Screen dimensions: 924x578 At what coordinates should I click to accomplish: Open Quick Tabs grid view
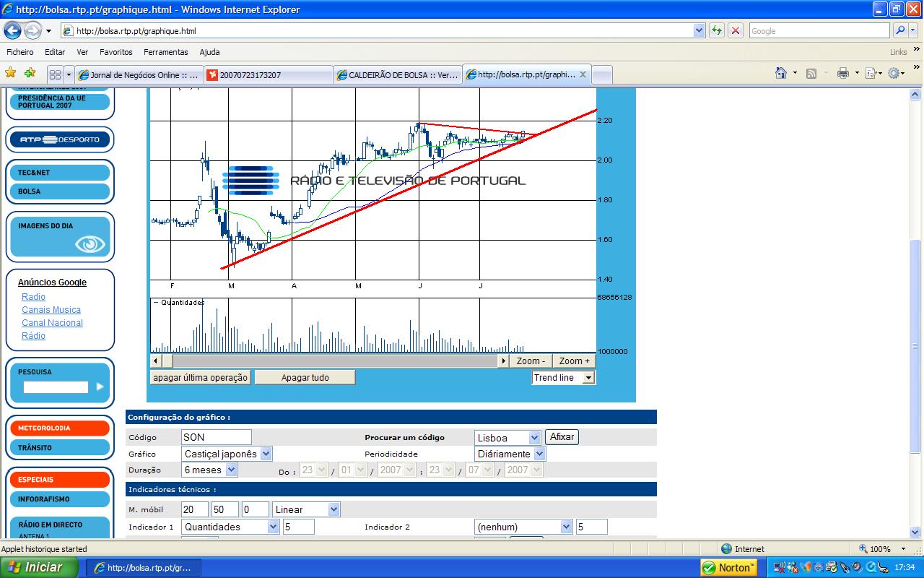(55, 74)
